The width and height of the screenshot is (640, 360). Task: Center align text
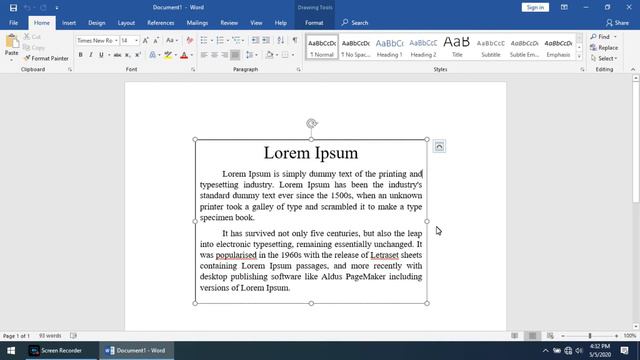(x=214, y=55)
